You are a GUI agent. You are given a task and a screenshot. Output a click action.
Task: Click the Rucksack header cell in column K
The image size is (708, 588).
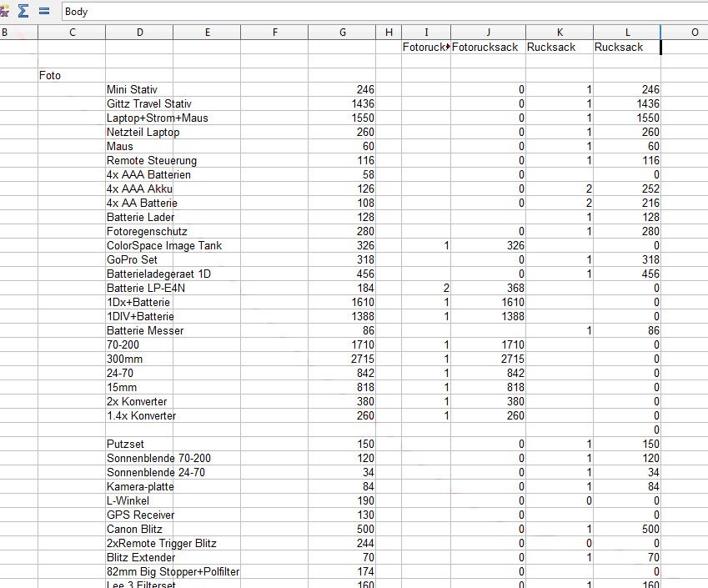tap(550, 48)
